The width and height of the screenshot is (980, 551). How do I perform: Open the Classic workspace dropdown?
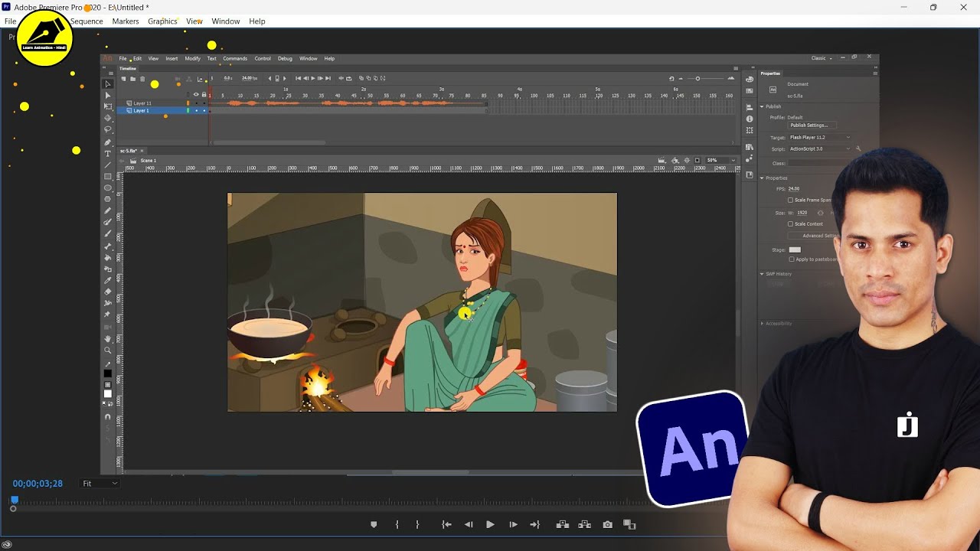tap(822, 58)
